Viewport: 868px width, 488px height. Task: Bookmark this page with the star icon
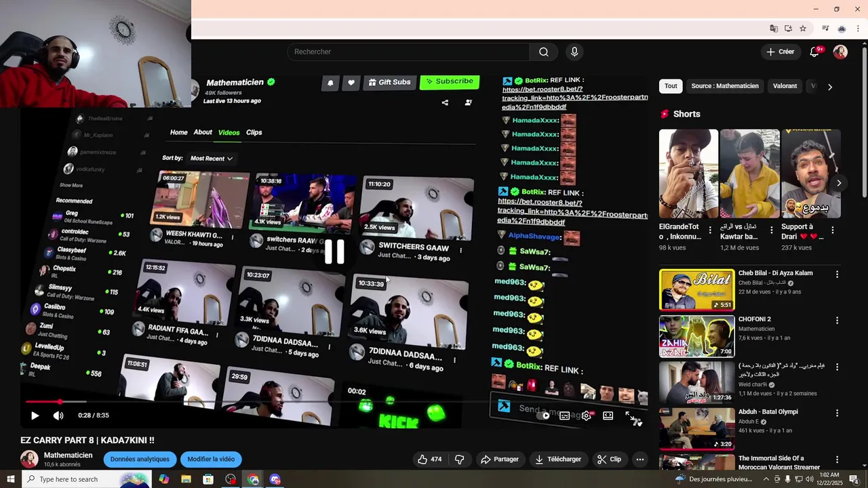[x=803, y=28]
